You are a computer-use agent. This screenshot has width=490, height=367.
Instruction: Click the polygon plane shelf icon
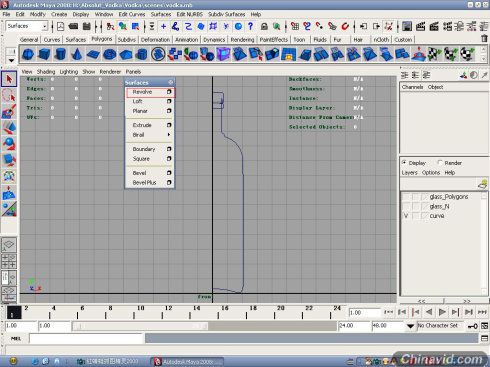coord(93,54)
